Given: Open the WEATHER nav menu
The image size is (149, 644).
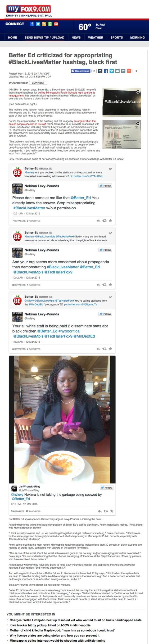Looking at the screenshot, I should point(96,38).
